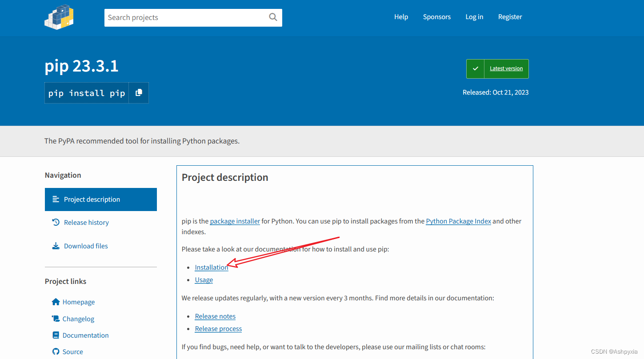Follow the Python Package Index link
This screenshot has width=644, height=359.
pos(459,221)
